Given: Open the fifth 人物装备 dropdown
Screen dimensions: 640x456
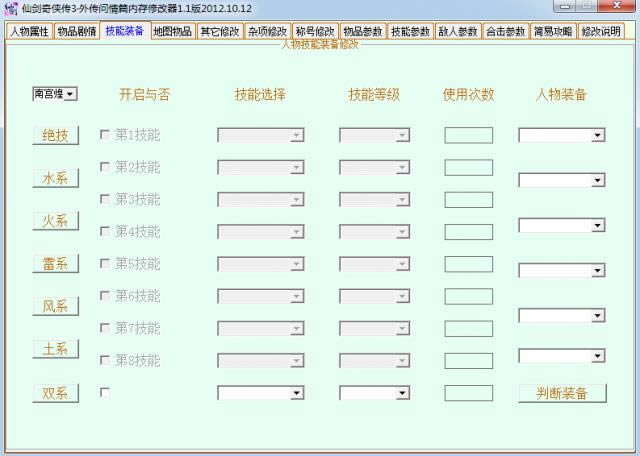Looking at the screenshot, I should point(562,316).
